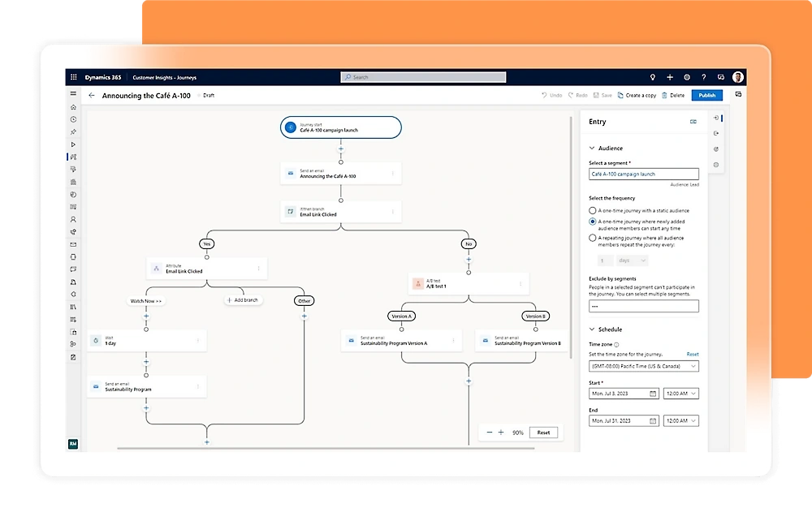Image resolution: width=812 pixels, height=521 pixels.
Task: Open the End date calendar picker
Action: 653,420
